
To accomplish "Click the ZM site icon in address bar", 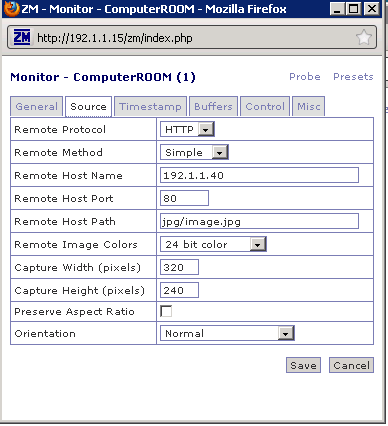I will [x=22, y=37].
